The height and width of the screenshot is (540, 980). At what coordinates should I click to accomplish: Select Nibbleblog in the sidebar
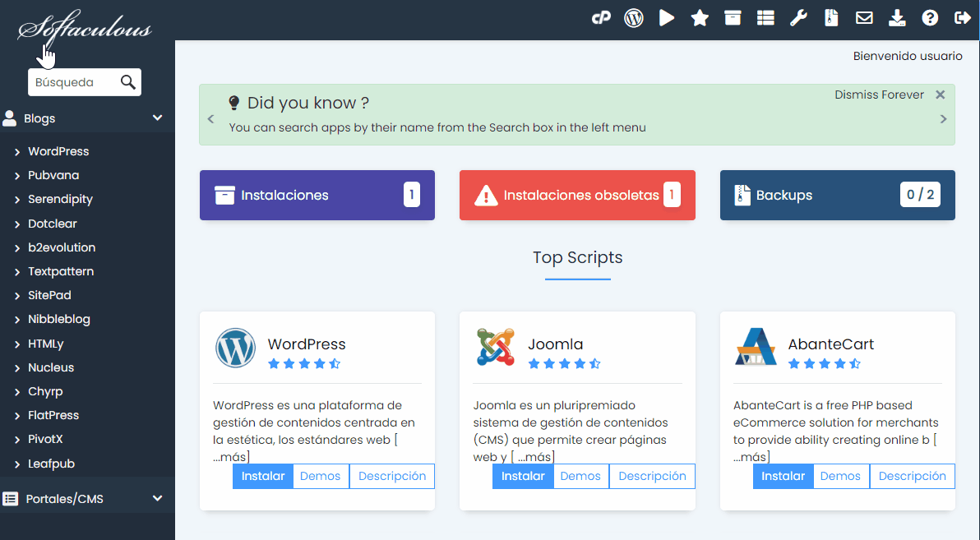[x=58, y=319]
